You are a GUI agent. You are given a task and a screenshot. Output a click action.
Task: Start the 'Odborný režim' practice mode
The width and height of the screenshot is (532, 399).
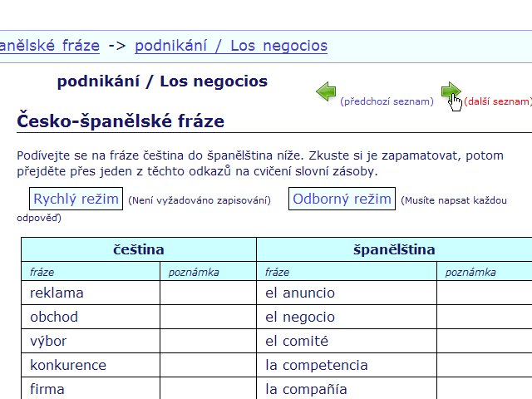tap(342, 199)
